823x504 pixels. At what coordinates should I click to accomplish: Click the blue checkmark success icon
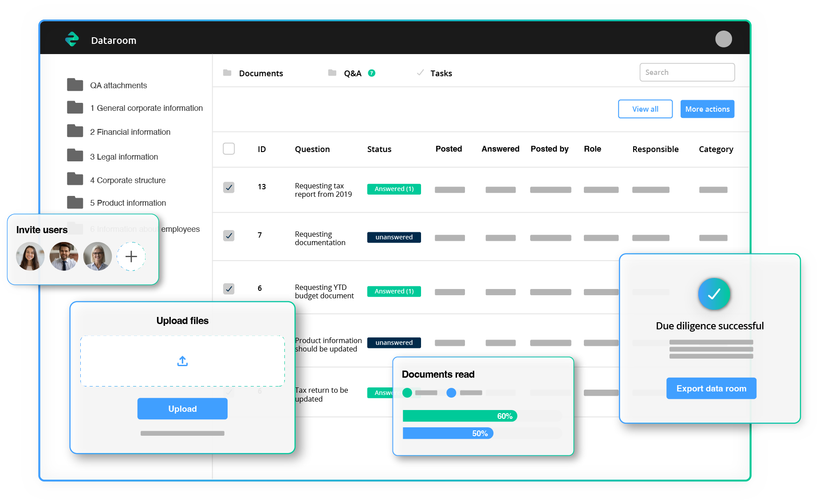(714, 294)
